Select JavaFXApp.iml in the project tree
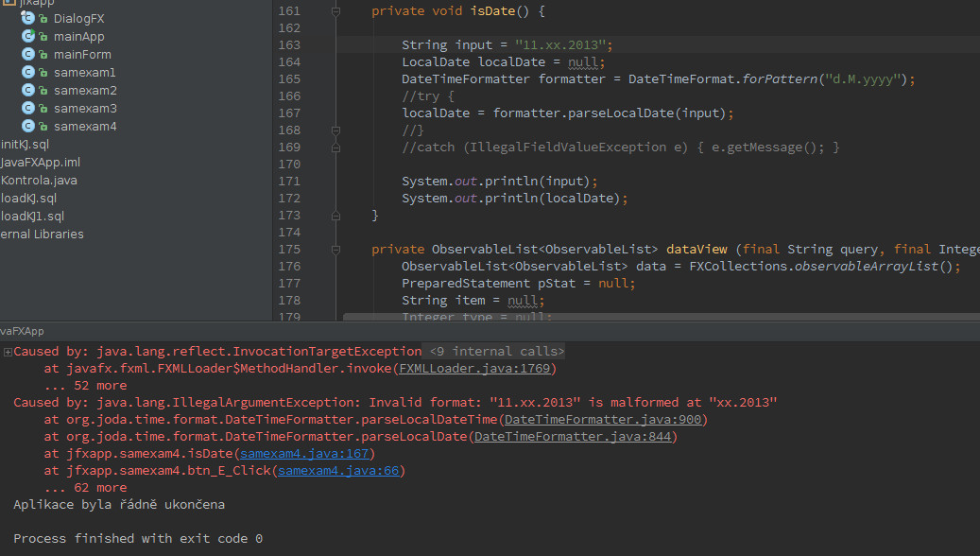 coord(40,162)
